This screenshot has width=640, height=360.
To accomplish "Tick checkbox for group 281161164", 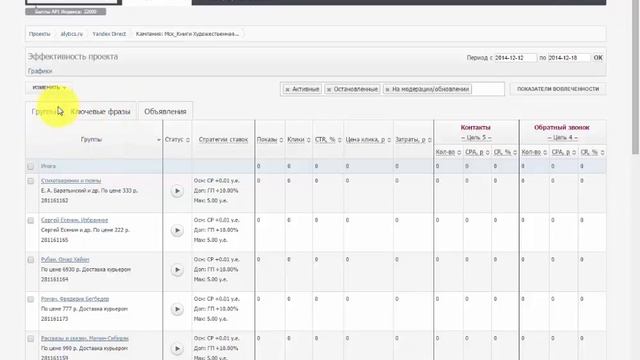I will pyautogui.click(x=31, y=260).
